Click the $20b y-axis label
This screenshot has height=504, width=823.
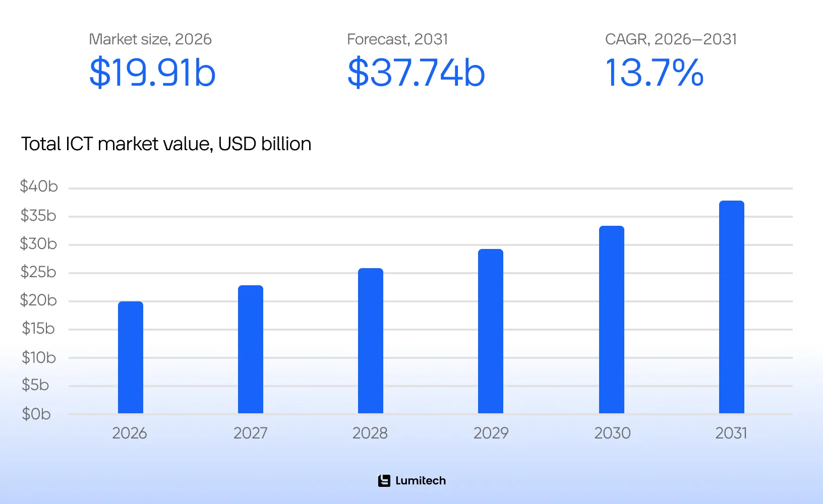tap(38, 300)
